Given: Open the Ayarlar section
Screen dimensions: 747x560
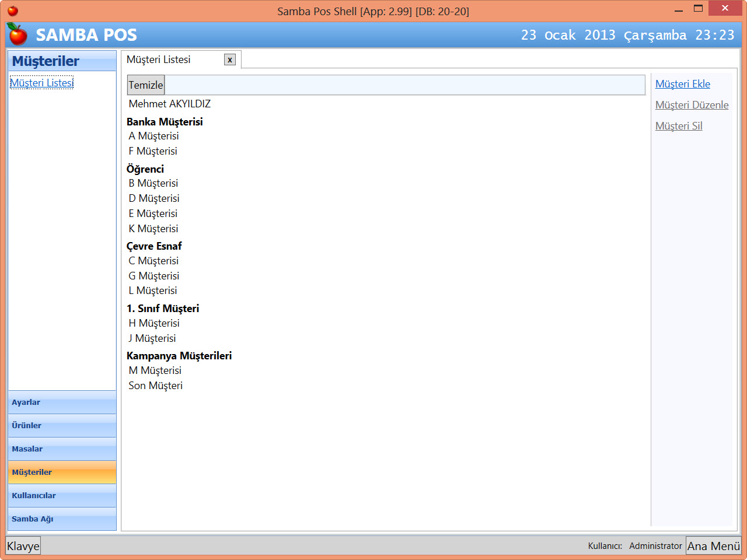Looking at the screenshot, I should point(62,402).
